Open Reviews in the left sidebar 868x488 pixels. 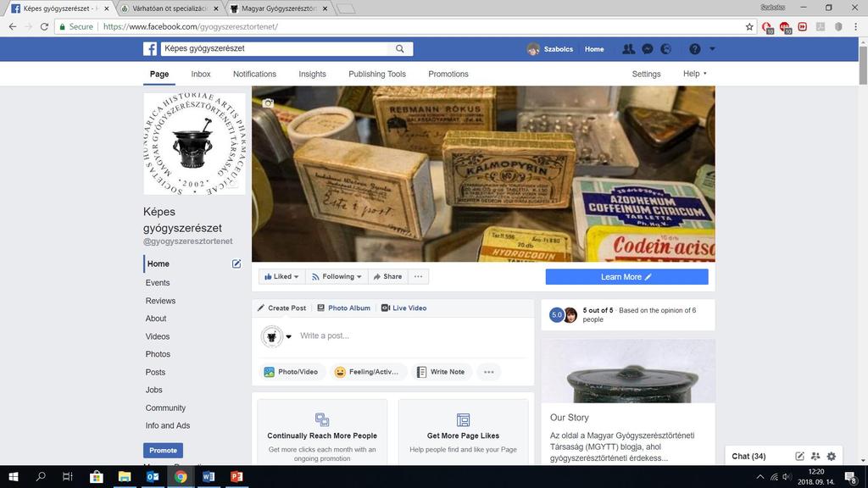click(x=160, y=301)
